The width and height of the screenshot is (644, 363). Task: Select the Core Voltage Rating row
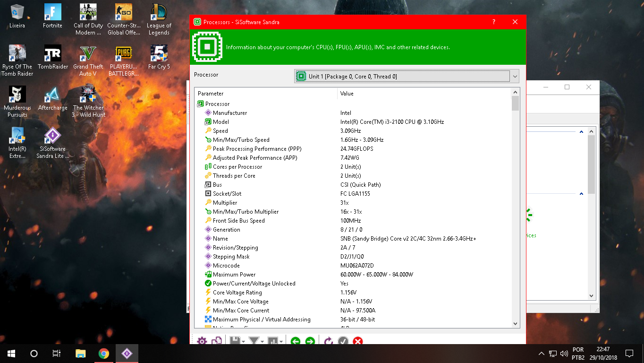(353, 293)
